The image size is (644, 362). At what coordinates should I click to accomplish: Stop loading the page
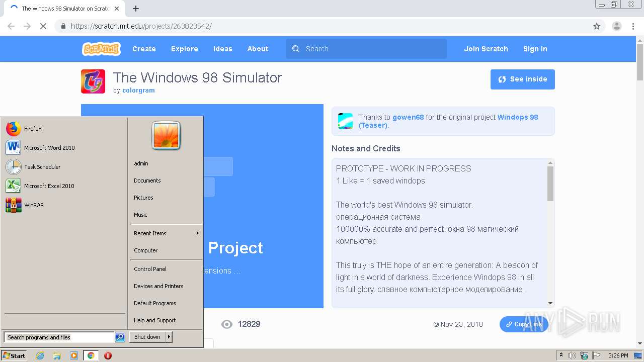43,26
